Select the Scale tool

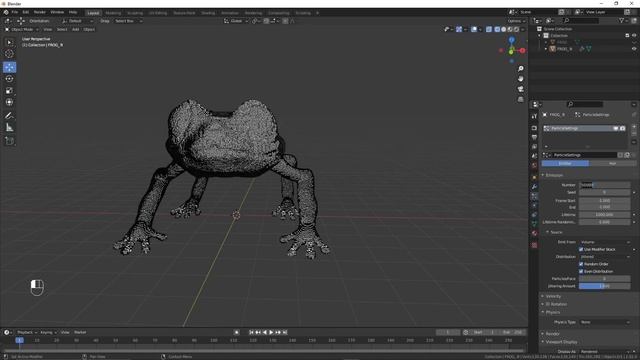click(9, 91)
